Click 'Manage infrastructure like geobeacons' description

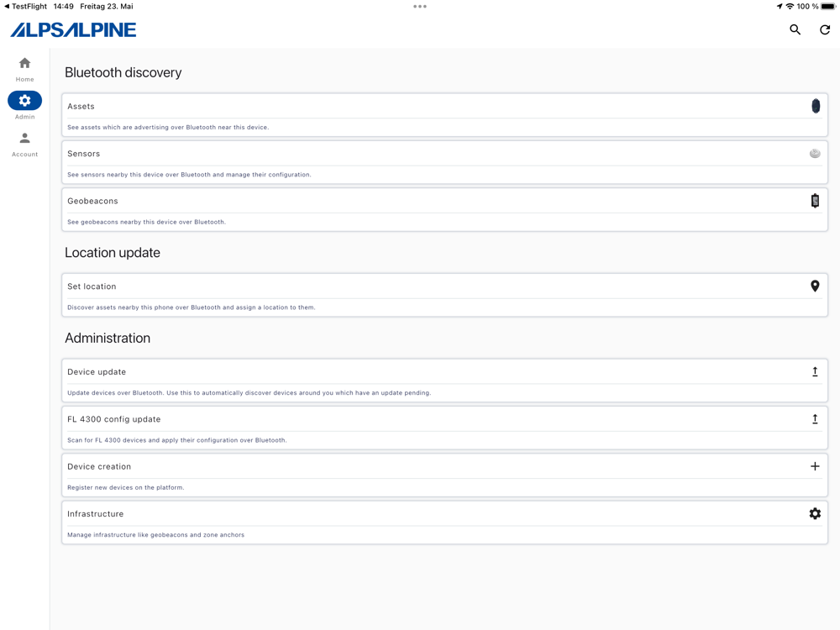tap(155, 534)
